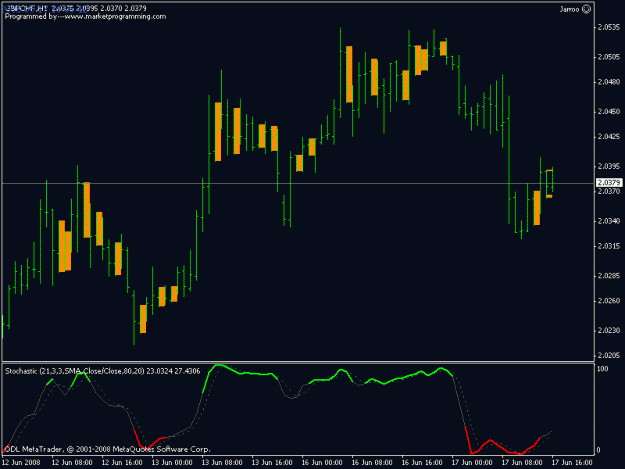
Task: Click the 12 Jun 2008 date label
Action: click(x=21, y=462)
